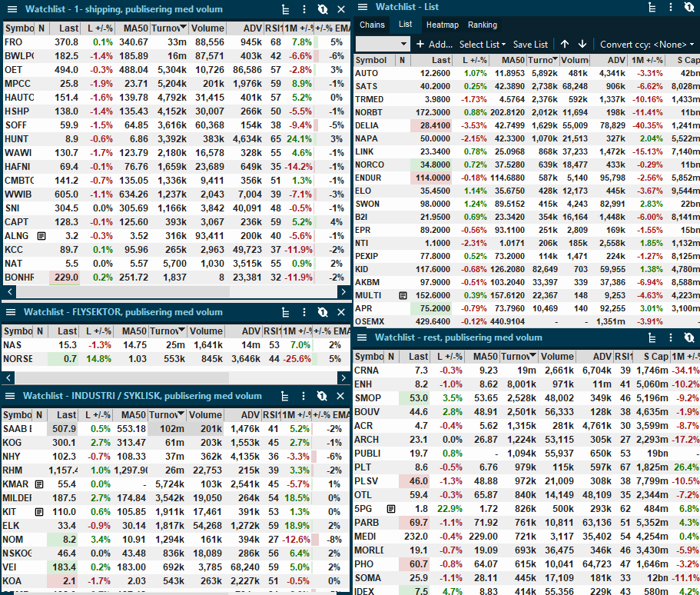Click link-group icon in INDUSTRI / SYKLISK header
700x595 pixels.
322,396
